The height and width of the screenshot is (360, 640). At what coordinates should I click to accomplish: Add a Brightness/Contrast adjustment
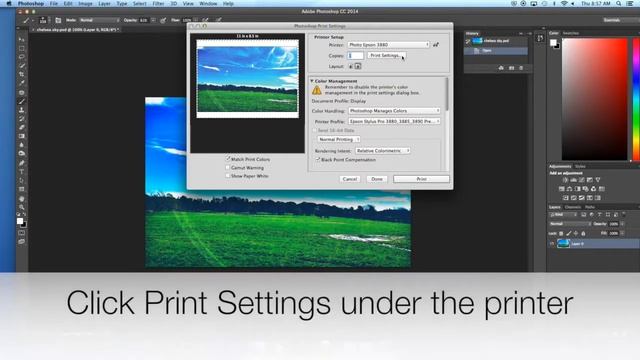(x=565, y=180)
